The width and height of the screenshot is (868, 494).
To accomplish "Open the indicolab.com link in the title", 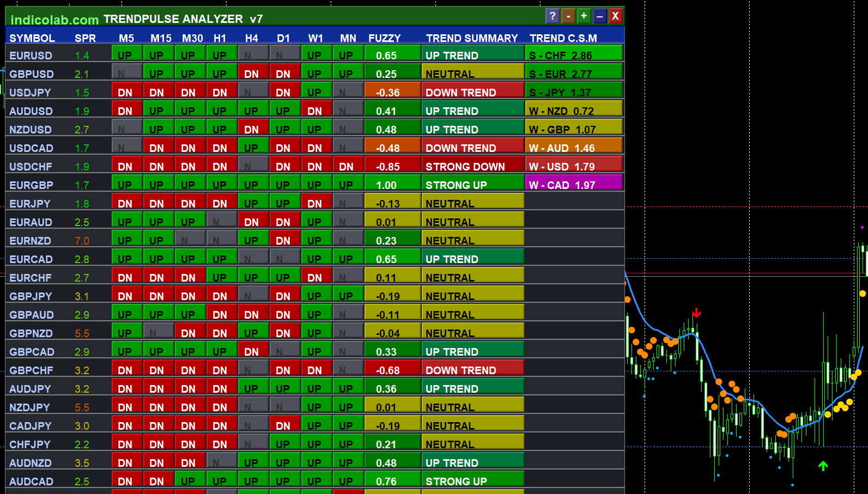I will click(x=54, y=20).
